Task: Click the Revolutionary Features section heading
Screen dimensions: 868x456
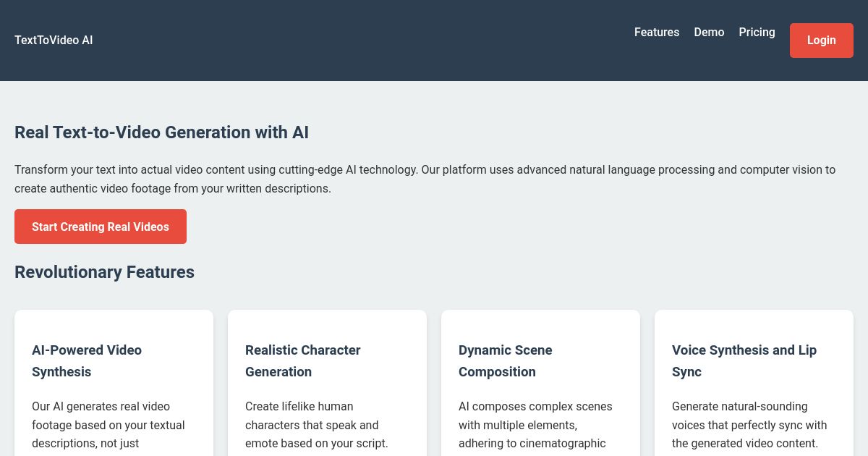Action: [104, 272]
